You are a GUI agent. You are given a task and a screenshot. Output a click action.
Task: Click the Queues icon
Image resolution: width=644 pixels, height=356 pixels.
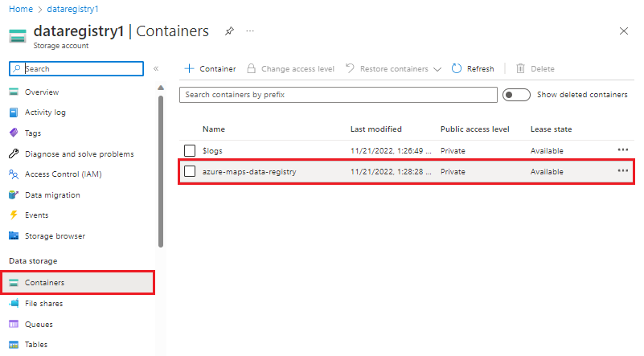tap(14, 324)
